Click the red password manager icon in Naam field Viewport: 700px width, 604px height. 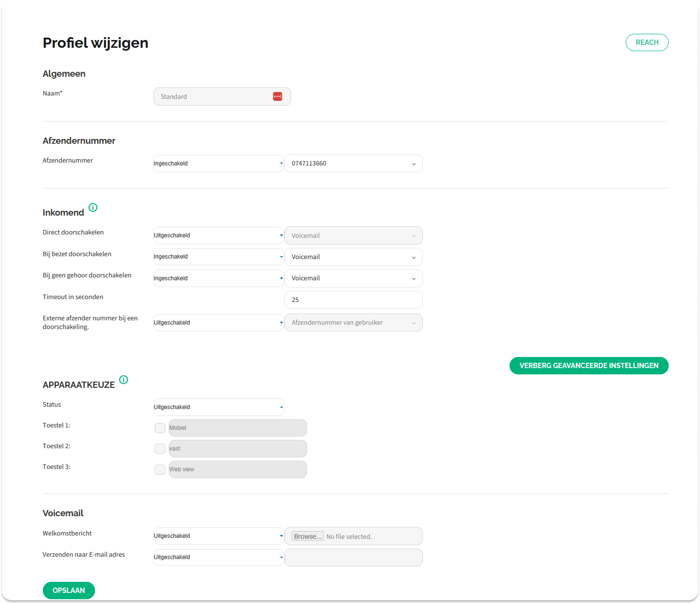(x=277, y=96)
